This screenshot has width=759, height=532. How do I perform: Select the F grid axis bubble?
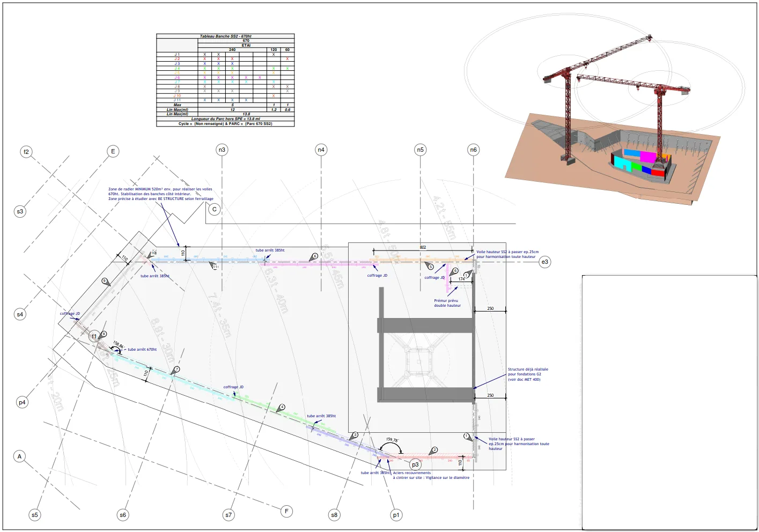[286, 511]
